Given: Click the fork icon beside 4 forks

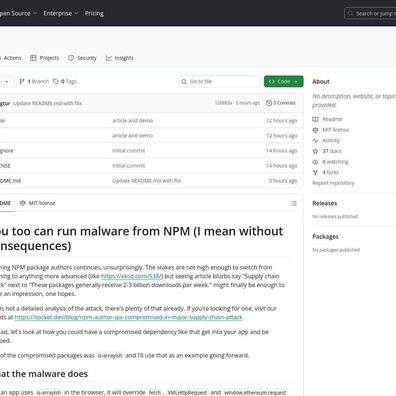Looking at the screenshot, I should click(315, 172).
